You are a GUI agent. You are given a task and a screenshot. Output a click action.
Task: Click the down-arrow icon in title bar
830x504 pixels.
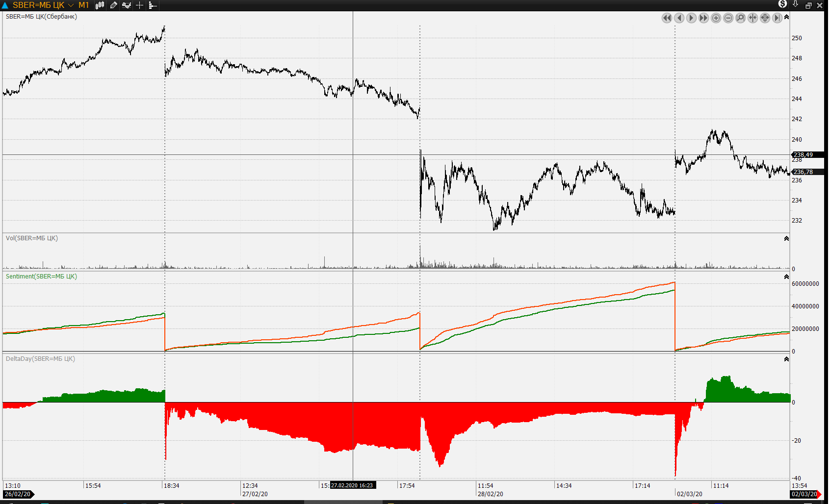point(795,5)
